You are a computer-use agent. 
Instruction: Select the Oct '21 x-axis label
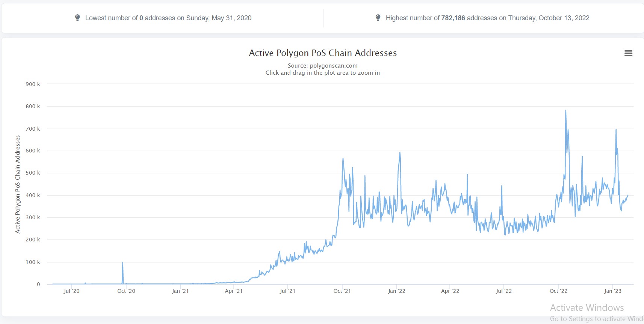pyautogui.click(x=342, y=291)
